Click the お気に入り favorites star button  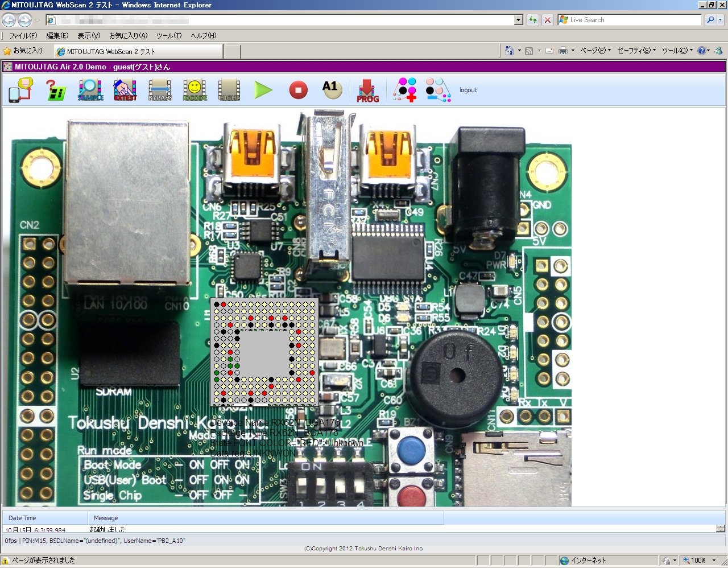click(23, 51)
